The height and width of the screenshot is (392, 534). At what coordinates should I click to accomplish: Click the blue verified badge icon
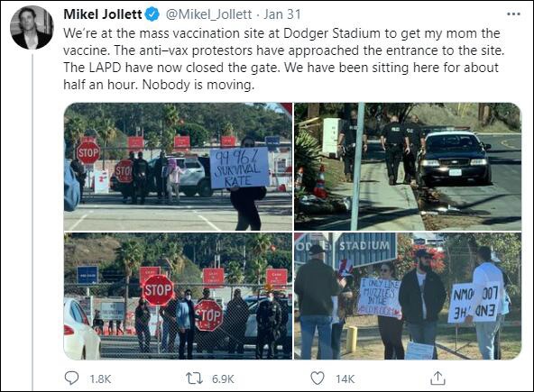[x=152, y=14]
